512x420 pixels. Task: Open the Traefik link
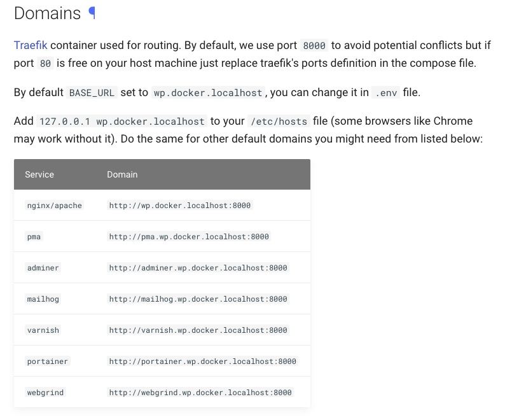31,45
